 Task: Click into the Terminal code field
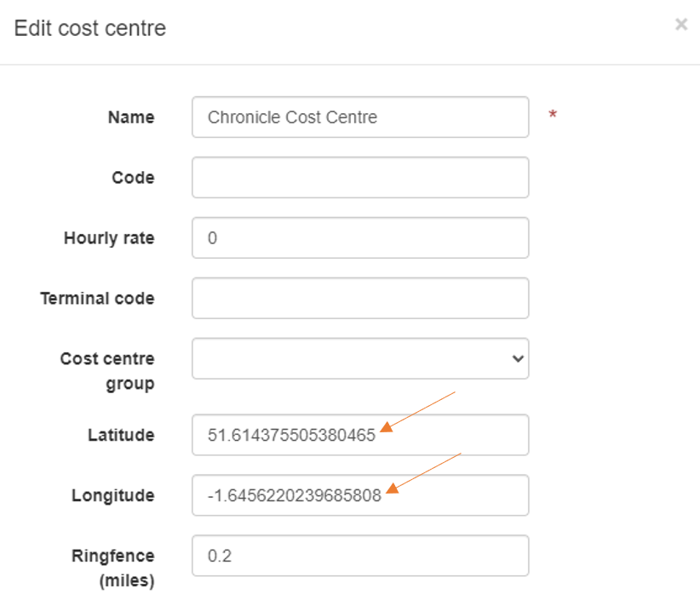[360, 298]
